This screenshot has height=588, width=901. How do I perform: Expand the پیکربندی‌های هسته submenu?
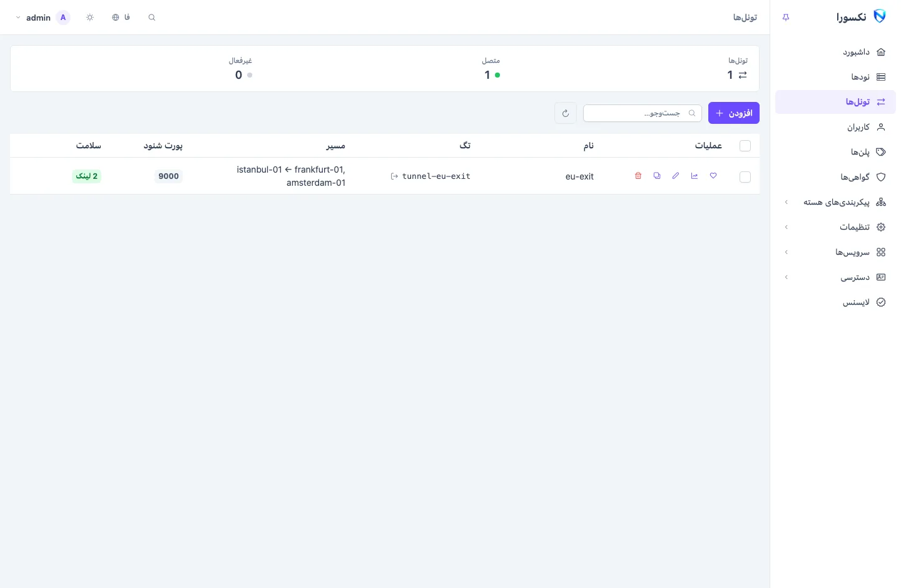[835, 202]
